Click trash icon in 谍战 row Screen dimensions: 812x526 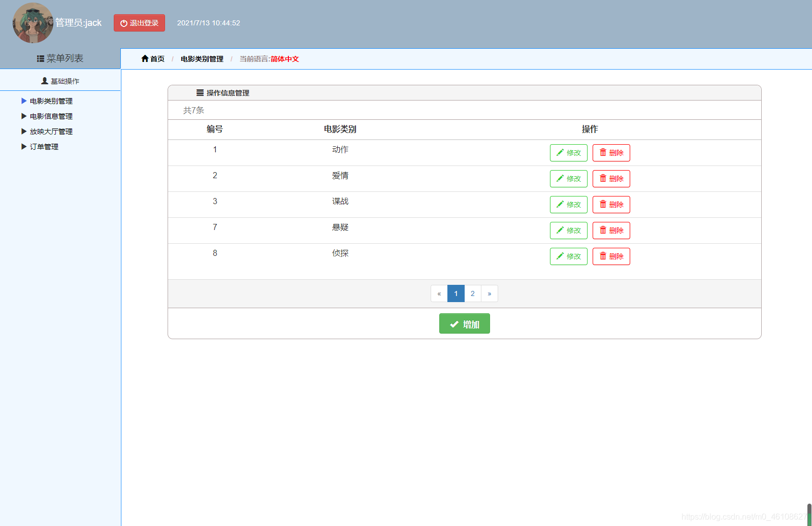tap(603, 204)
